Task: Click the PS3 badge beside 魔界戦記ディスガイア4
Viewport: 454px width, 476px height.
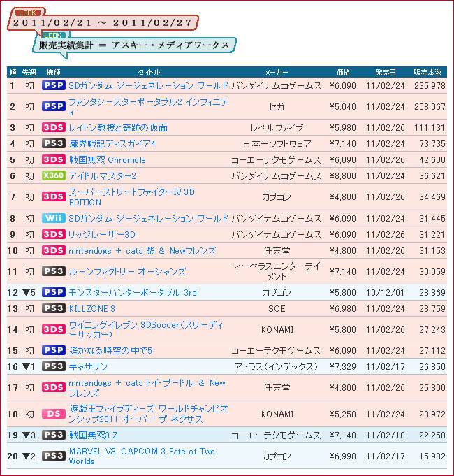Action: click(54, 143)
